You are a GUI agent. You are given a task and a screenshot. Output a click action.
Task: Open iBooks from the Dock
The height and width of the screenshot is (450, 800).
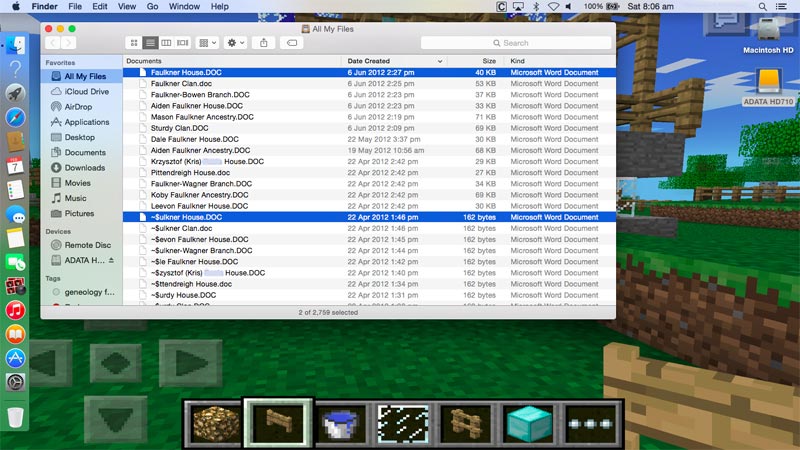click(15, 335)
